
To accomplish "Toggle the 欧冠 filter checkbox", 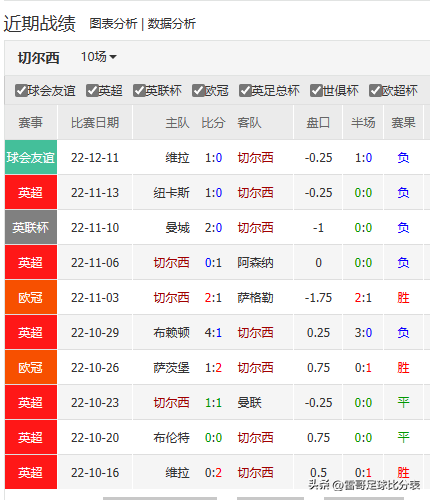I will 198,90.
